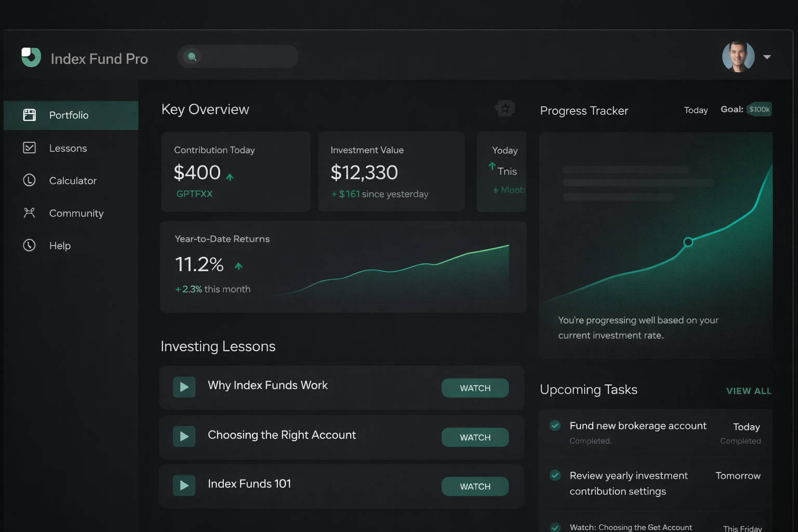This screenshot has height=532, width=798.
Task: Click the Progress Tracker chart marker point
Action: point(688,242)
